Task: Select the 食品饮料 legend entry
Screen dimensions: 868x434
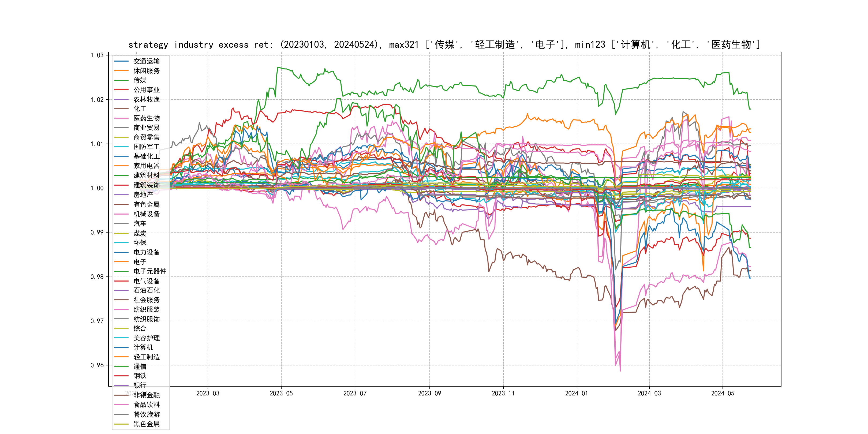Action: (x=146, y=405)
